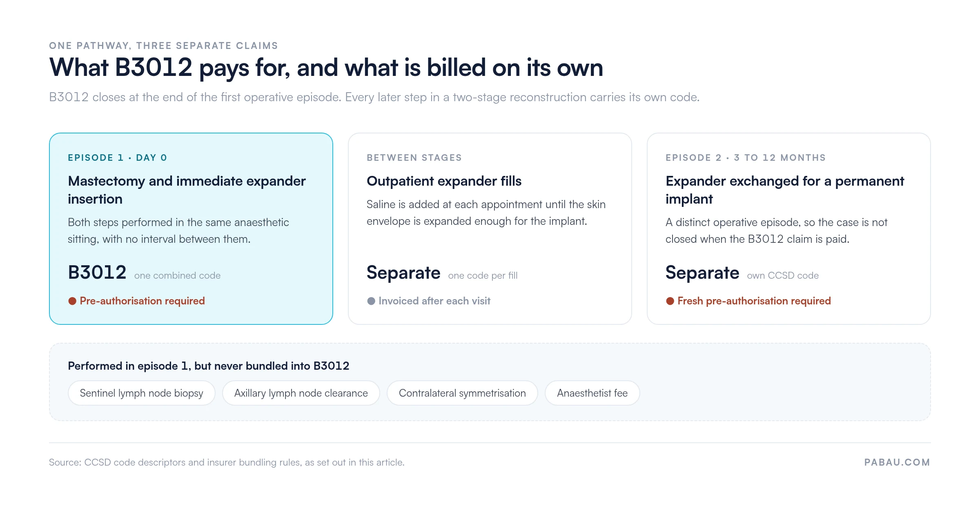Click the Source CCSD code descriptors footnote
Image resolution: width=980 pixels, height=506 pixels.
[x=227, y=462]
